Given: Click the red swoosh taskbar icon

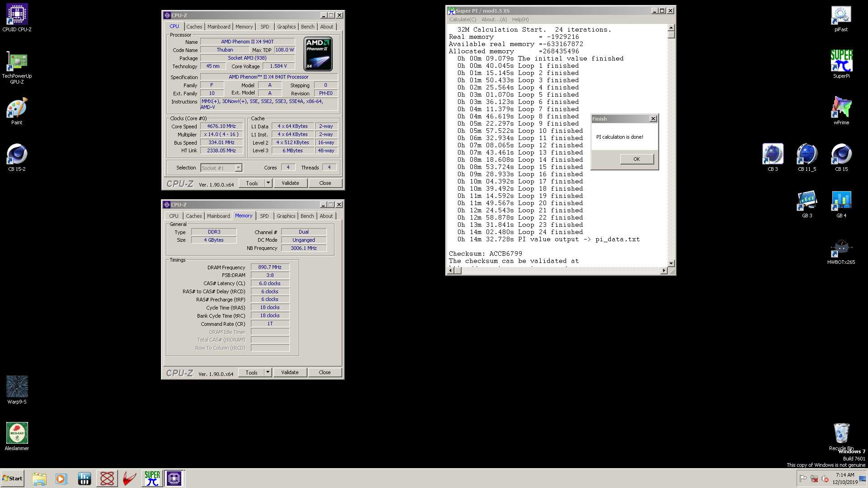Looking at the screenshot, I should coord(129,479).
